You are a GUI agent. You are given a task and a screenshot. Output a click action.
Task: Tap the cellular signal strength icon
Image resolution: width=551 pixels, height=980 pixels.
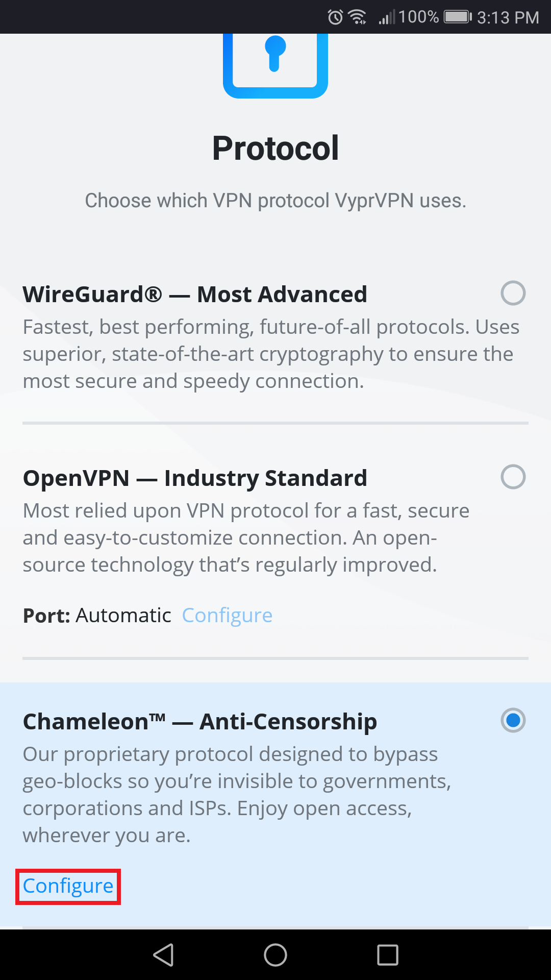tap(387, 16)
